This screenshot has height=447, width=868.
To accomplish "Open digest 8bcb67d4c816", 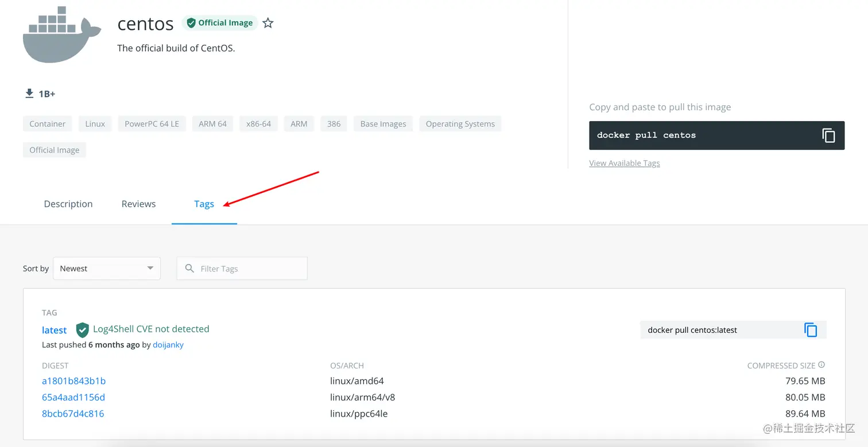I will click(73, 414).
